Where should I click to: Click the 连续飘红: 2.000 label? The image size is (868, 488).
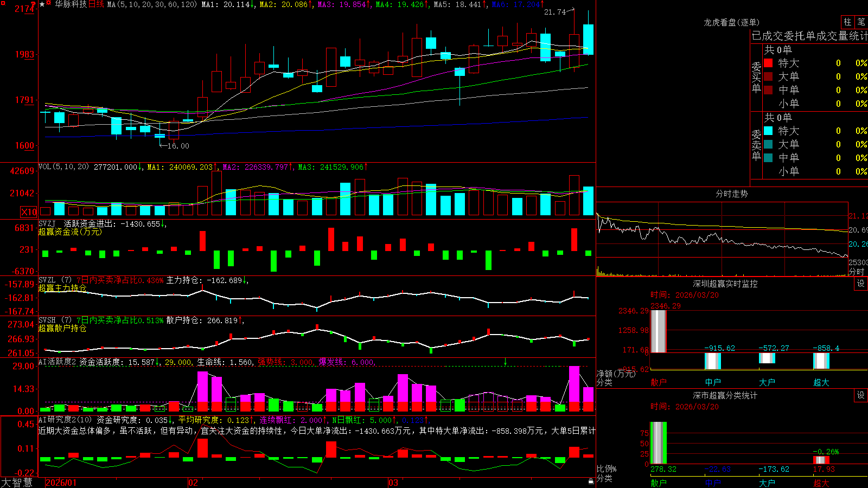click(x=292, y=420)
